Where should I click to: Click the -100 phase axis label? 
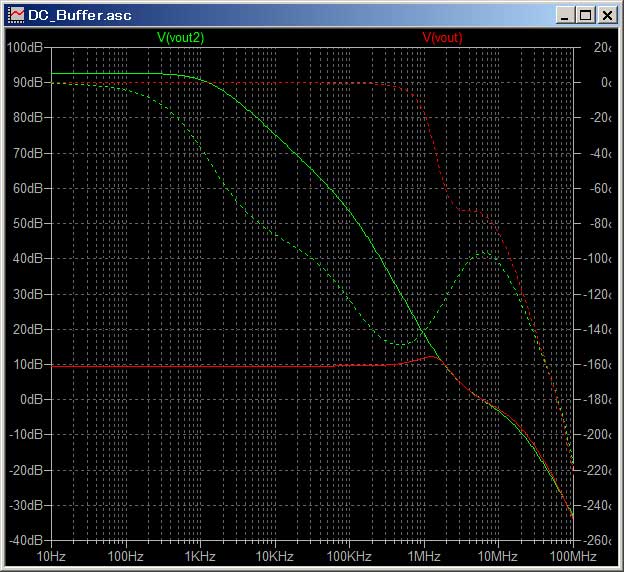[597, 258]
